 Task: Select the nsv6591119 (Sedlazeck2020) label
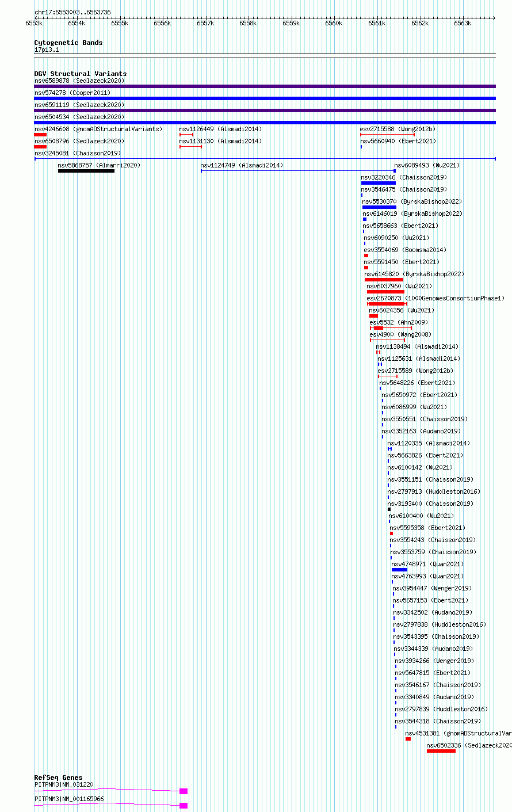[79, 105]
